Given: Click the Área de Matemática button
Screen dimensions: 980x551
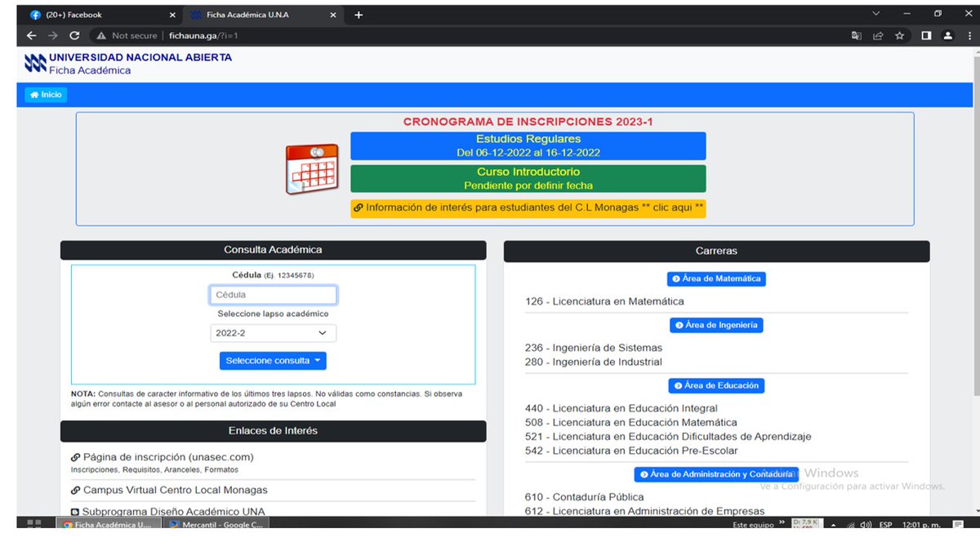Looking at the screenshot, I should coord(716,278).
